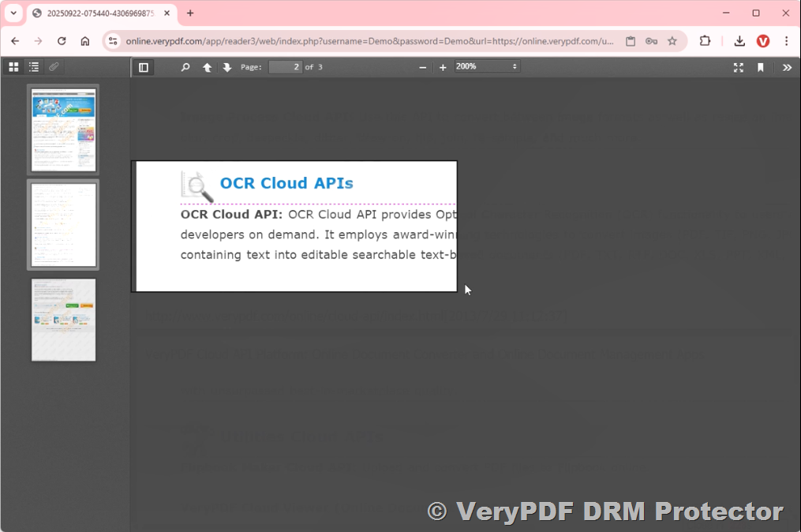Toggle the sidebar panel button
Image resolution: width=801 pixels, height=532 pixels.
tap(144, 67)
